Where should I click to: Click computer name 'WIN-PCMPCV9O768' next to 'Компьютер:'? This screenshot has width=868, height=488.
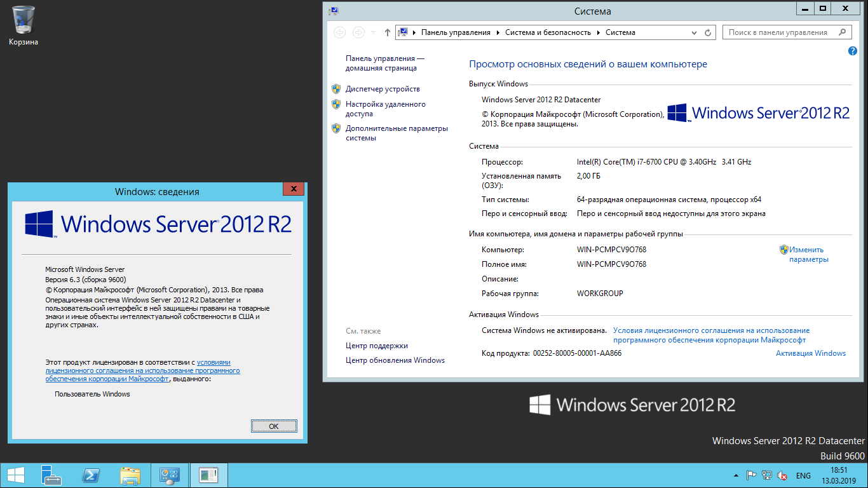[x=611, y=250]
